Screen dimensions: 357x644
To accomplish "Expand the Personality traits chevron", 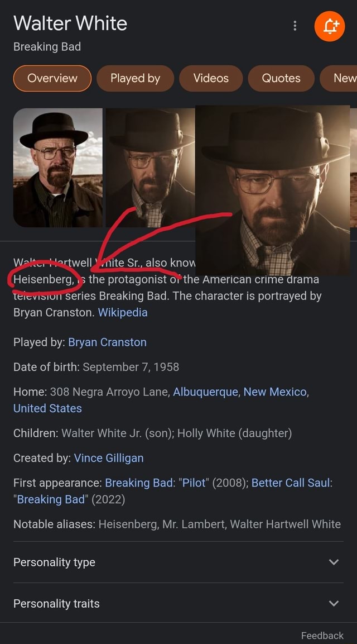I will click(334, 603).
